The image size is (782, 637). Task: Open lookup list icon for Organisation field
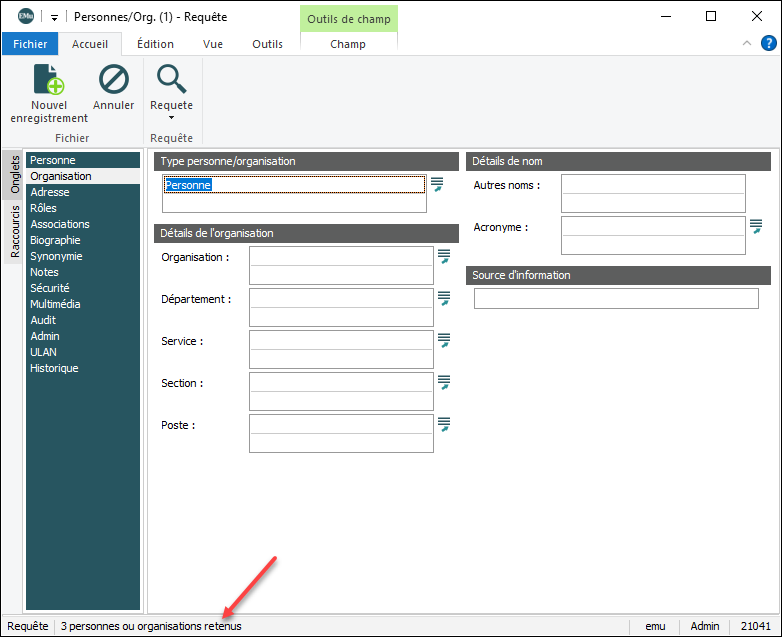point(444,257)
